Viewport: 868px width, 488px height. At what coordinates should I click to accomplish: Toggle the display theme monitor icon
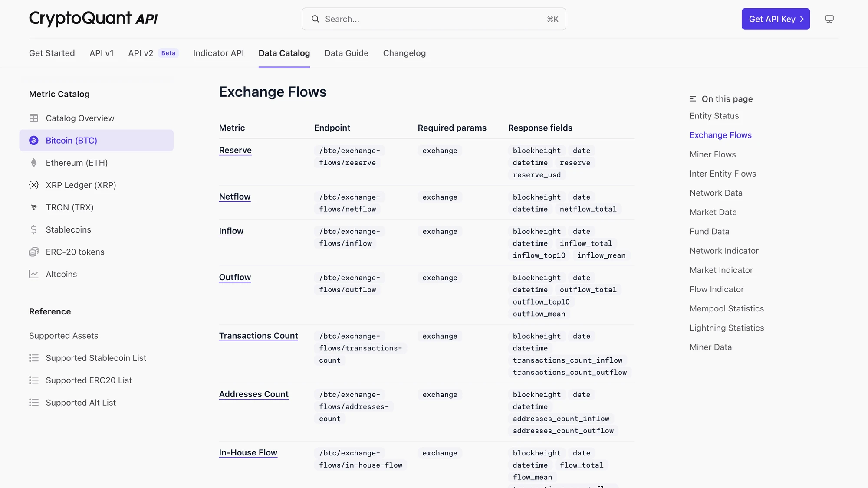click(829, 19)
